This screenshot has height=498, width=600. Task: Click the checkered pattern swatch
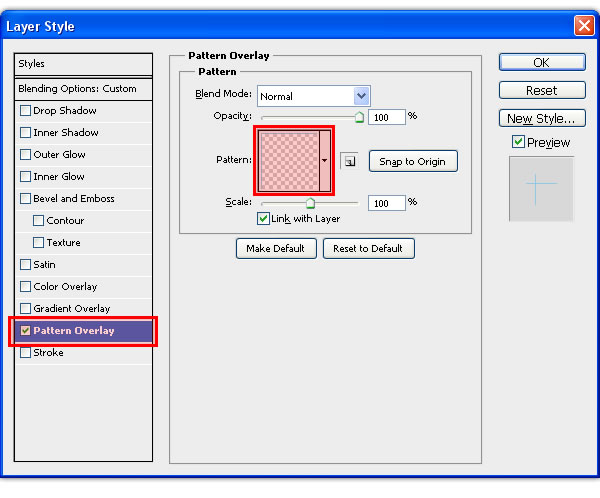289,161
